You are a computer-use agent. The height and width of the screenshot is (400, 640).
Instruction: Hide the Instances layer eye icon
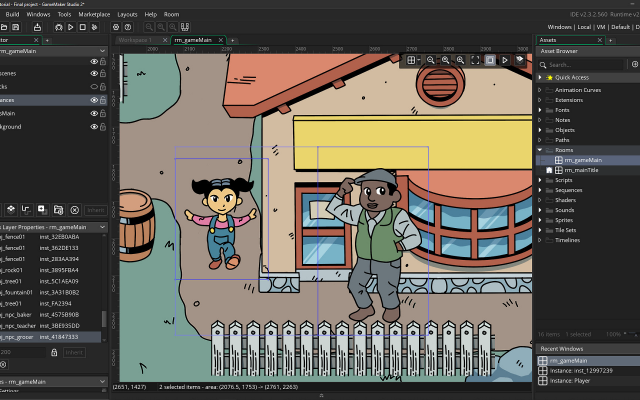[94, 100]
